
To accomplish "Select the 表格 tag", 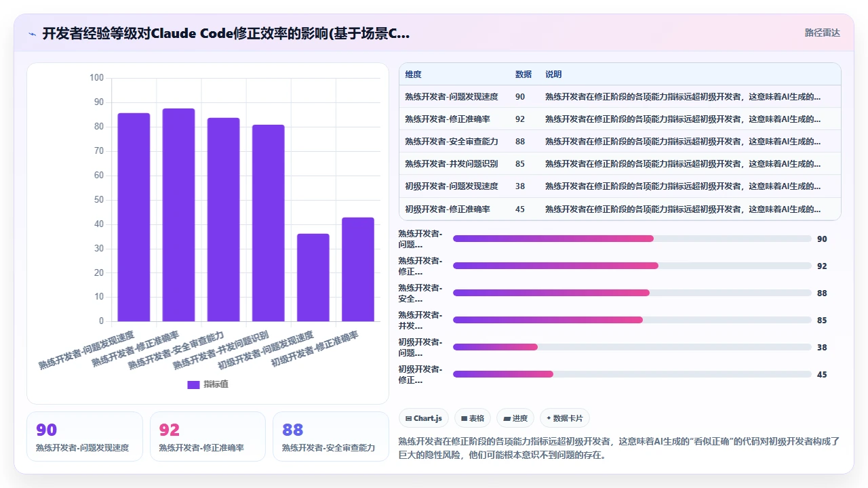I will (x=473, y=418).
